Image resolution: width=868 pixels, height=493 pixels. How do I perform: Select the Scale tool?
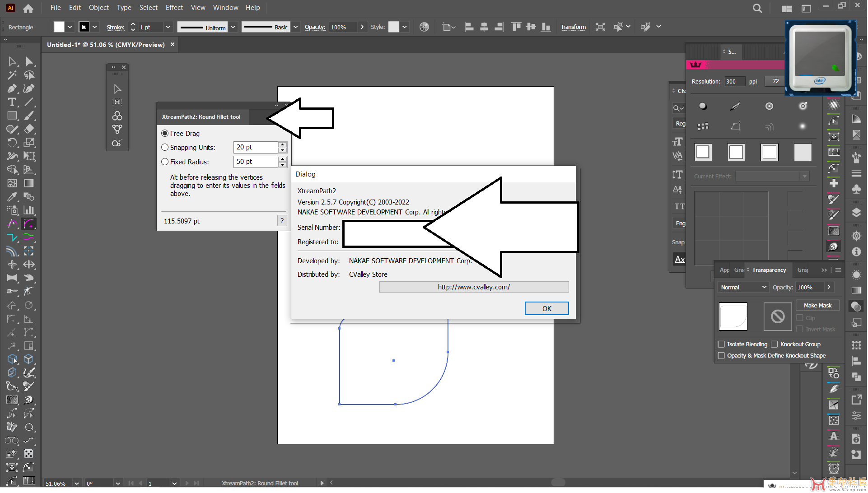click(29, 143)
